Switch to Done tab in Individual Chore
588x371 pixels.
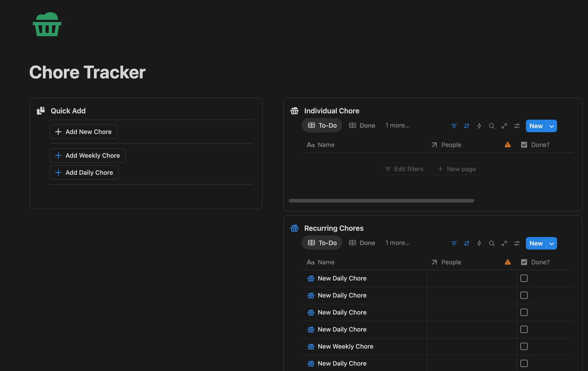point(362,125)
